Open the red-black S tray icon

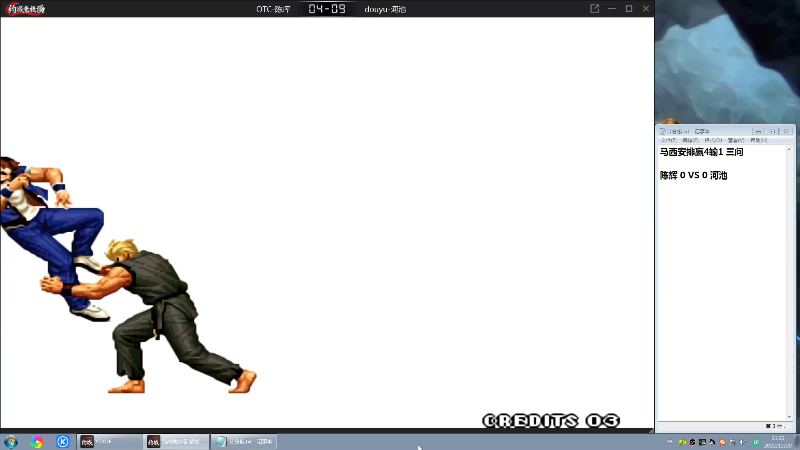coord(692,442)
